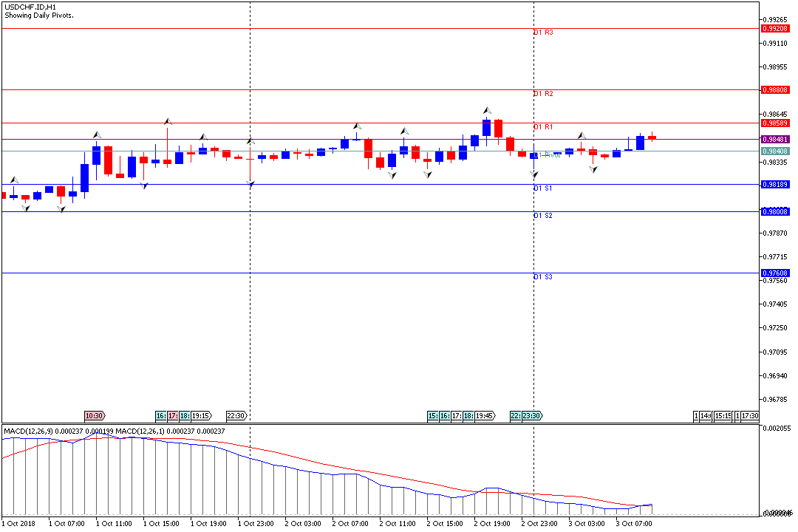Click the '2 Oct 11:00' time axis label

(x=398, y=524)
